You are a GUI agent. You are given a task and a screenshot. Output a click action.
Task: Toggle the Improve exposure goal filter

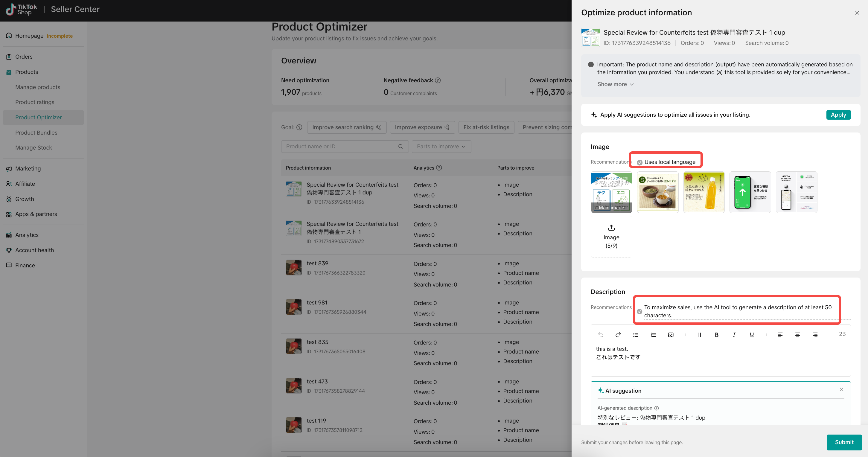(x=422, y=127)
